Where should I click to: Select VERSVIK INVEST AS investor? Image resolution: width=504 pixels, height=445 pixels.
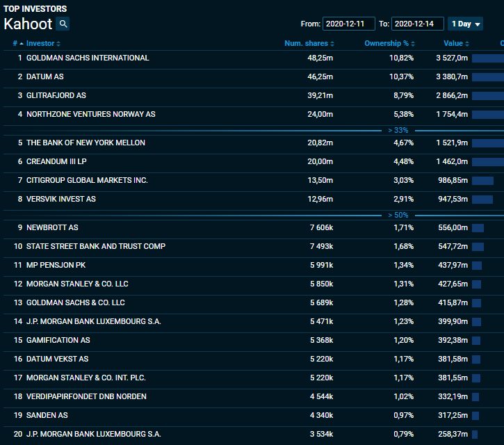61,199
